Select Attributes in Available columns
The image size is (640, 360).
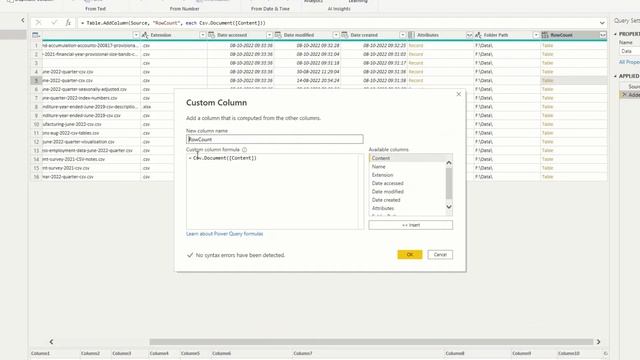pos(383,208)
